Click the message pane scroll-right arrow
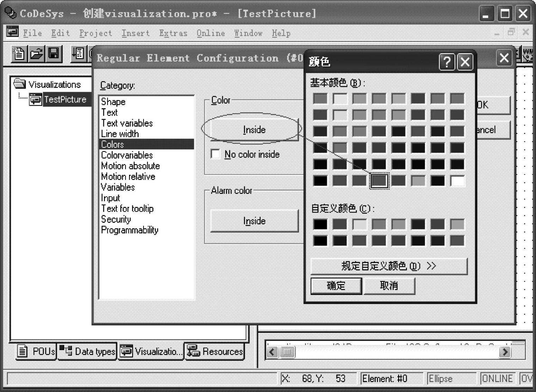Viewport: 536px width, 392px height. [505, 351]
